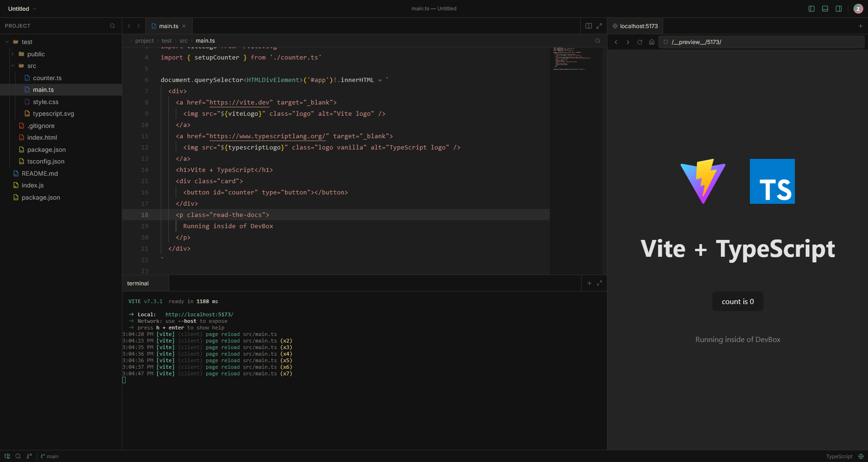
Task: Select the search icon in the status bar
Action: 18,456
